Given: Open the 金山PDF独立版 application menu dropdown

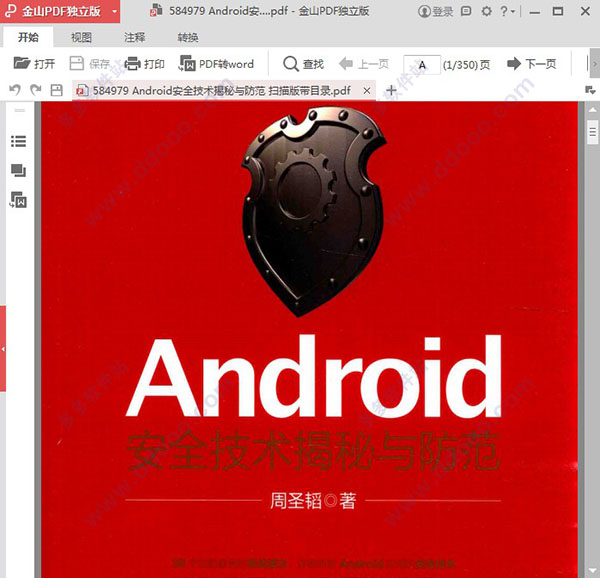Looking at the screenshot, I should click(114, 11).
